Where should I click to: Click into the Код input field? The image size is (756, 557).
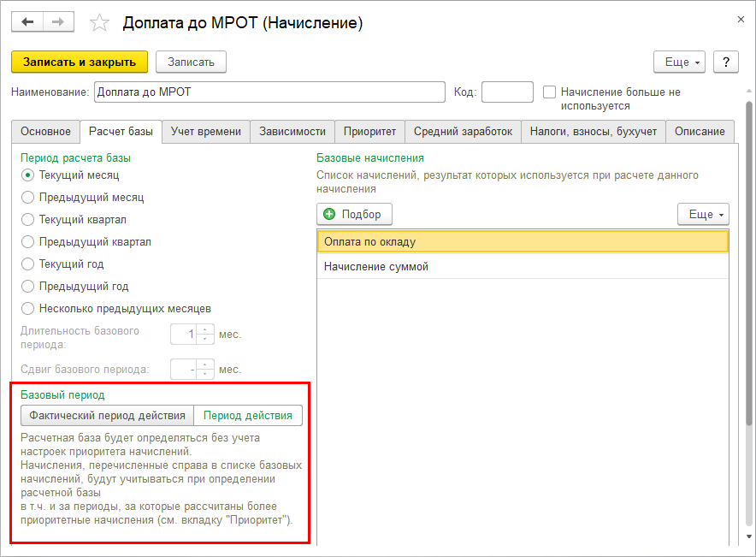click(507, 92)
